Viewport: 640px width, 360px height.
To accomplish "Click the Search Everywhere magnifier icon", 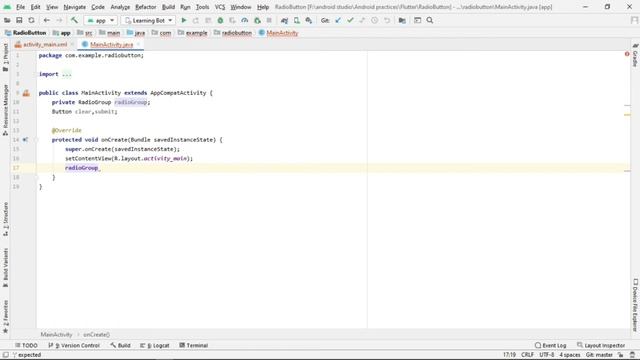I will (430, 20).
